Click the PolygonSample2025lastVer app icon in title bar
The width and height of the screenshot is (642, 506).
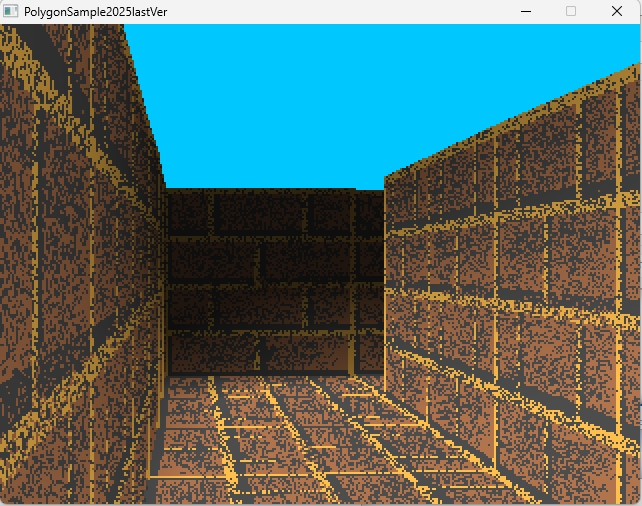(11, 11)
